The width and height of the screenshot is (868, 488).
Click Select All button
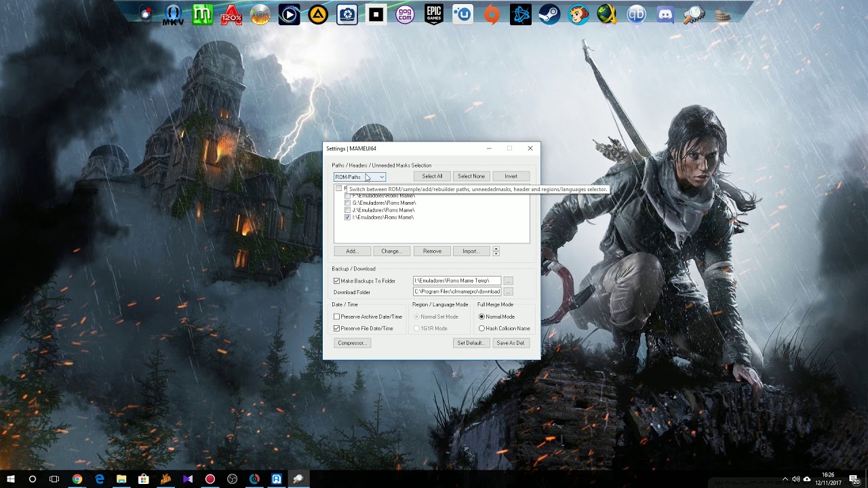[432, 176]
